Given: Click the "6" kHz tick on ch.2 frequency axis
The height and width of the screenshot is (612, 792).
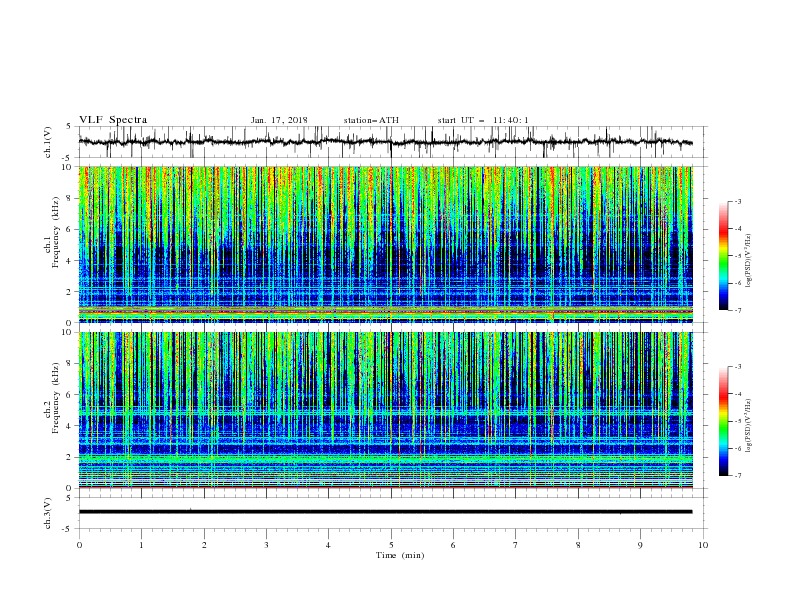Looking at the screenshot, I should click(x=69, y=395).
